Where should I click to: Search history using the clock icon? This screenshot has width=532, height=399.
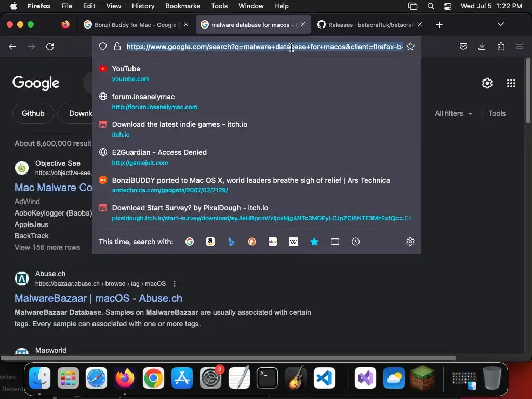(x=355, y=242)
